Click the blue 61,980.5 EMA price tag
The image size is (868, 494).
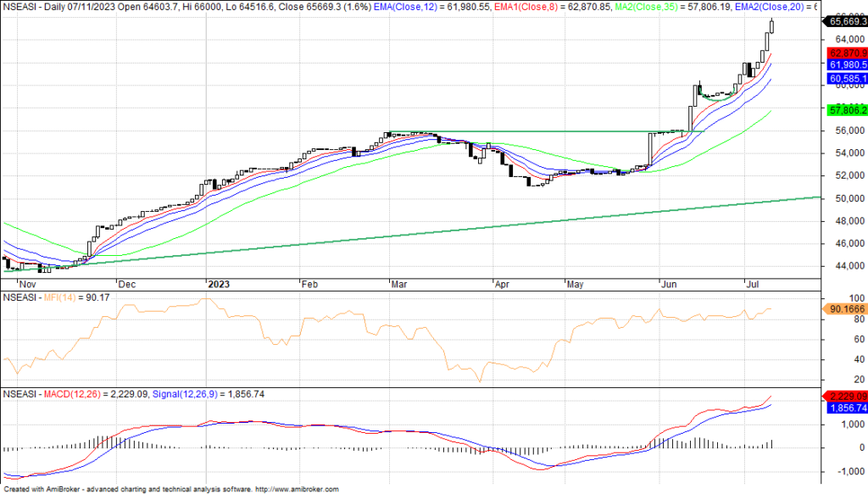[845, 65]
